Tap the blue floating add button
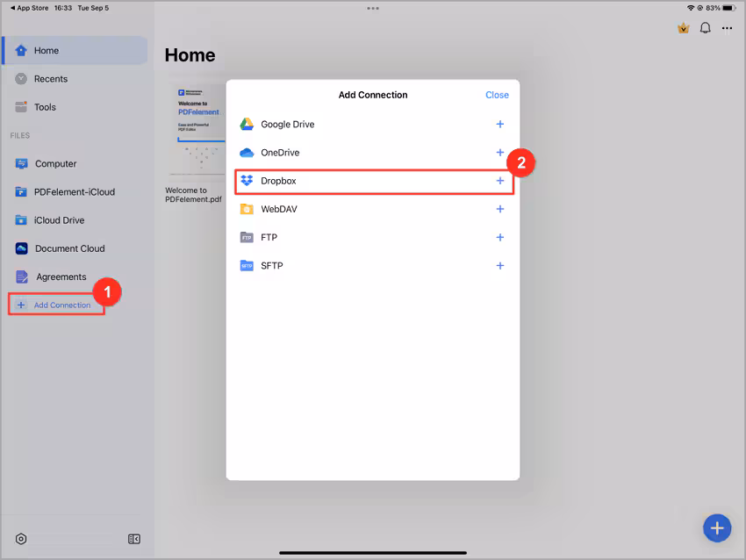Screen dimensions: 746x560 coord(717,528)
